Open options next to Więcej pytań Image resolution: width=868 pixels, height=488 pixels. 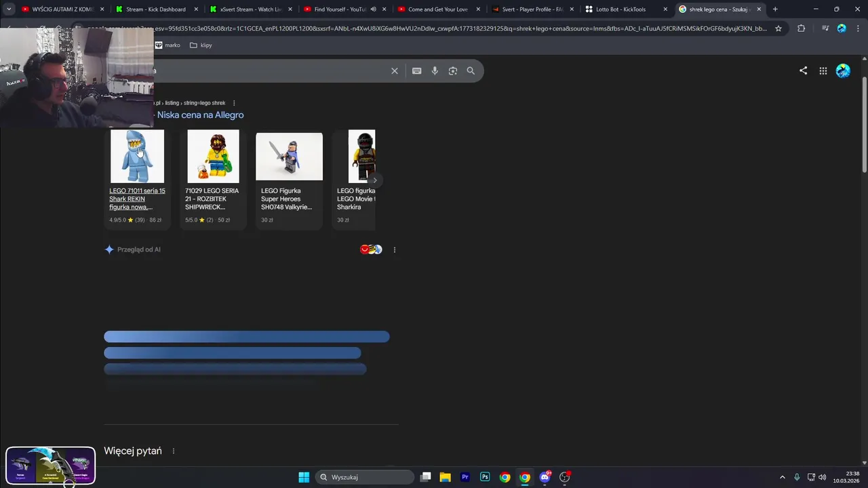pyautogui.click(x=174, y=451)
